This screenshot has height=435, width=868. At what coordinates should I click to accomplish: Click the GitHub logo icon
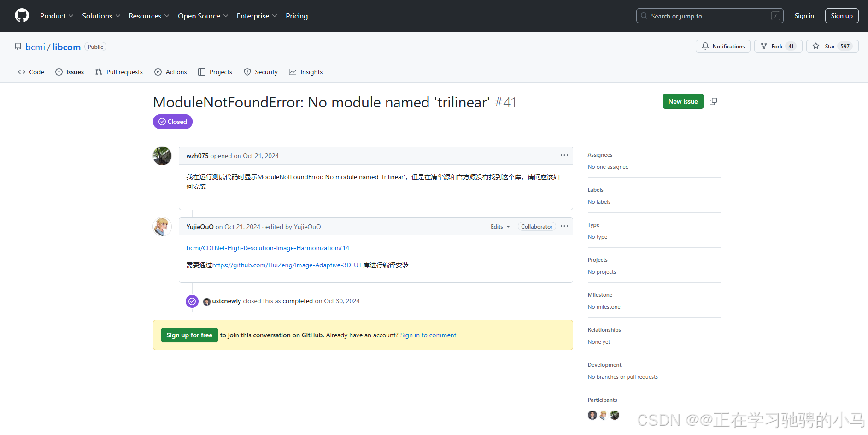22,16
